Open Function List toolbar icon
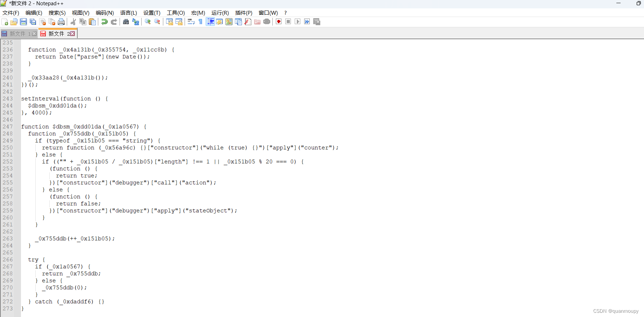Screen dimensions: 644x317 tap(248, 22)
